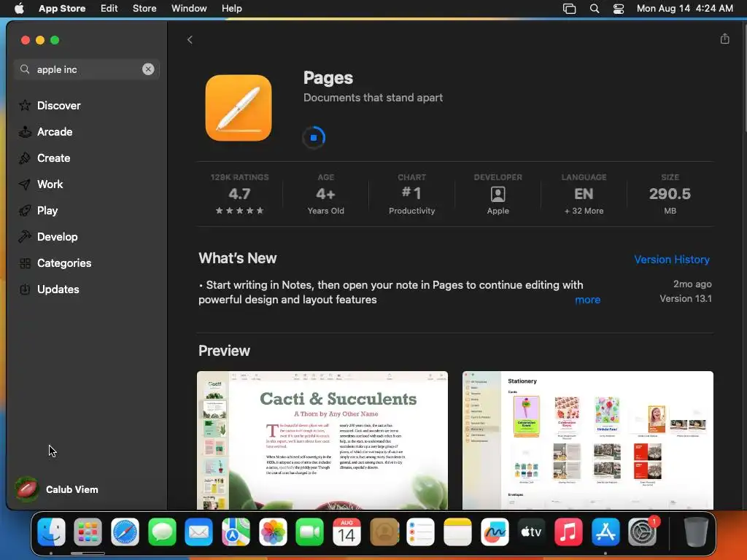The width and height of the screenshot is (747, 560).
Task: Open Finder from the dock
Action: pos(51,532)
